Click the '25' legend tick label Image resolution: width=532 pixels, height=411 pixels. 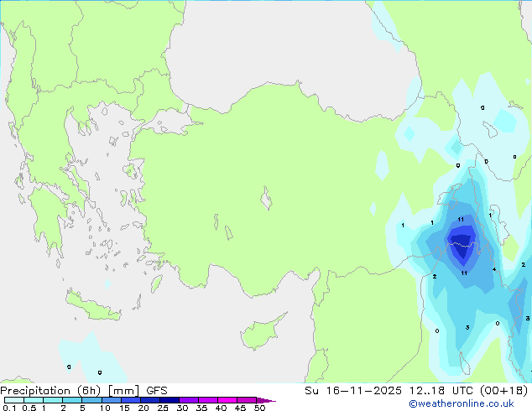coord(163,408)
